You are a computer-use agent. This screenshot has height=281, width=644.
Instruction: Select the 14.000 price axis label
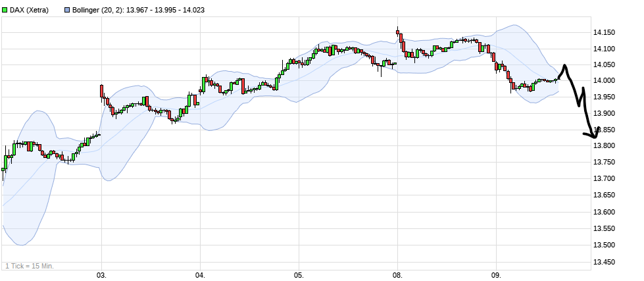pyautogui.click(x=604, y=81)
